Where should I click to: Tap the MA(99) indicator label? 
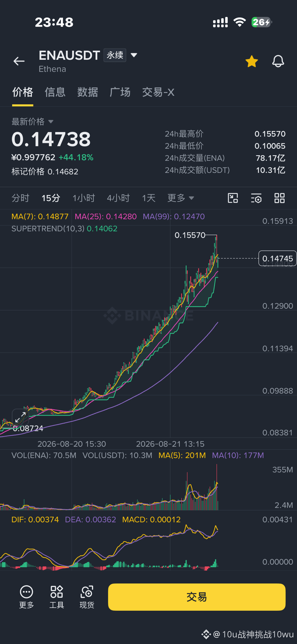(x=174, y=217)
